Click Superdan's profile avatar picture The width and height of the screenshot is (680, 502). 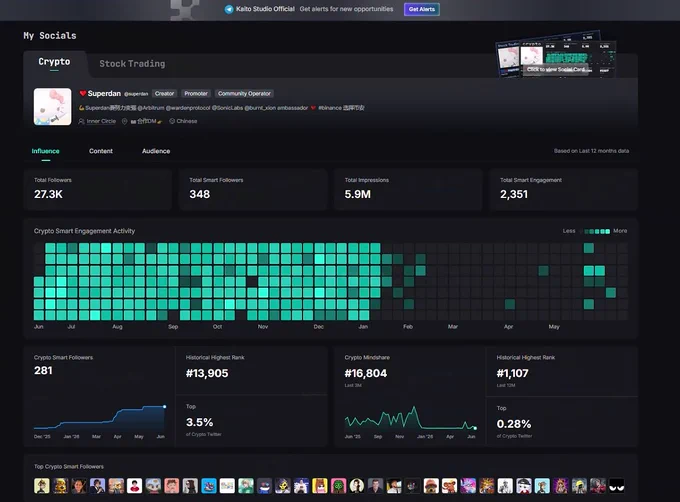52,107
